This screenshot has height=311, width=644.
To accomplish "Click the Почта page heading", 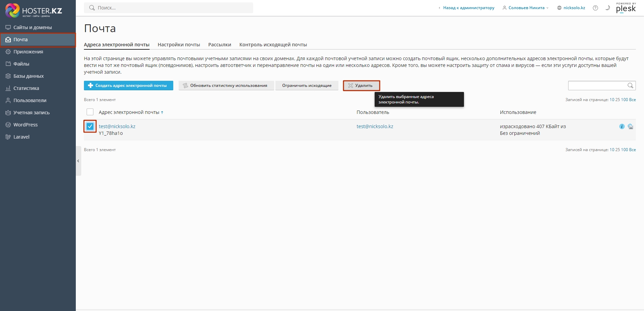I will pyautogui.click(x=100, y=28).
